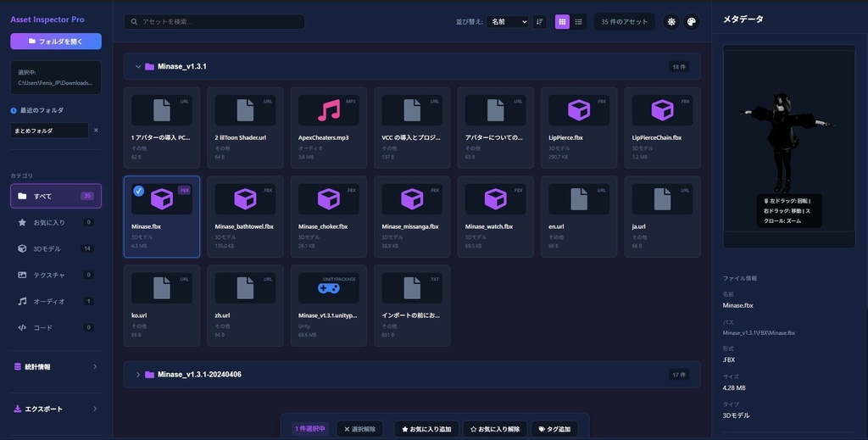Click the selected folder path C:\Users\Fenix_JP

click(x=55, y=83)
